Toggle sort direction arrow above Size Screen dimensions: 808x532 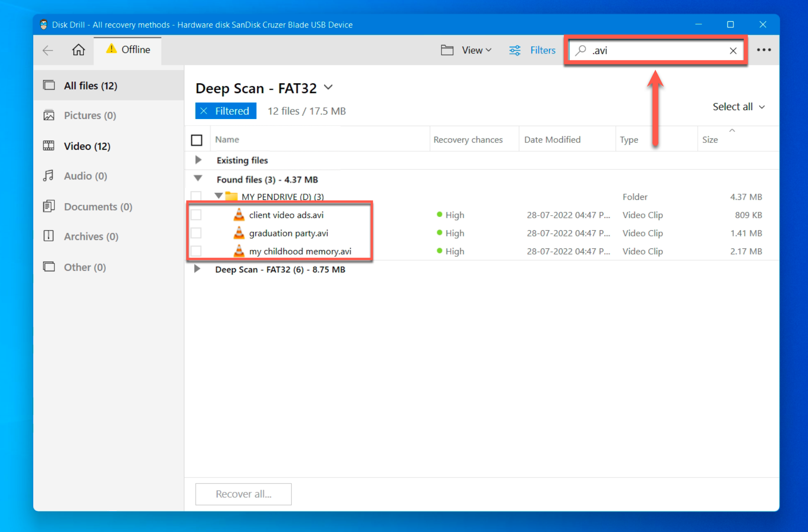click(x=732, y=130)
